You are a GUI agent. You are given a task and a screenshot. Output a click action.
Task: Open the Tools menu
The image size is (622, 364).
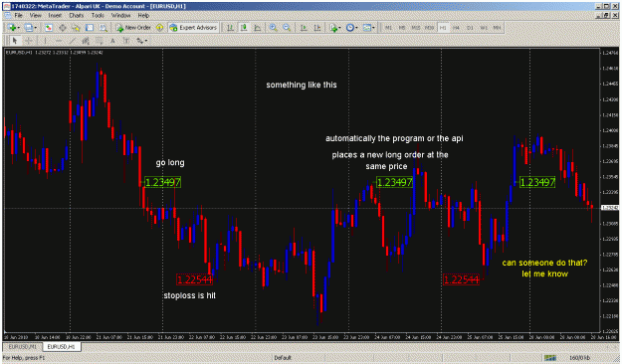(x=98, y=16)
